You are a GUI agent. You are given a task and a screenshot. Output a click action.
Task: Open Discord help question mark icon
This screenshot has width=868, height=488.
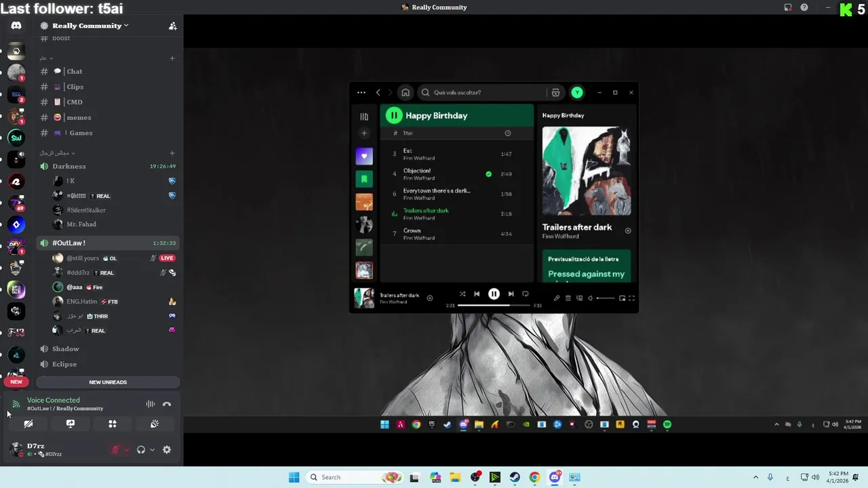point(804,7)
